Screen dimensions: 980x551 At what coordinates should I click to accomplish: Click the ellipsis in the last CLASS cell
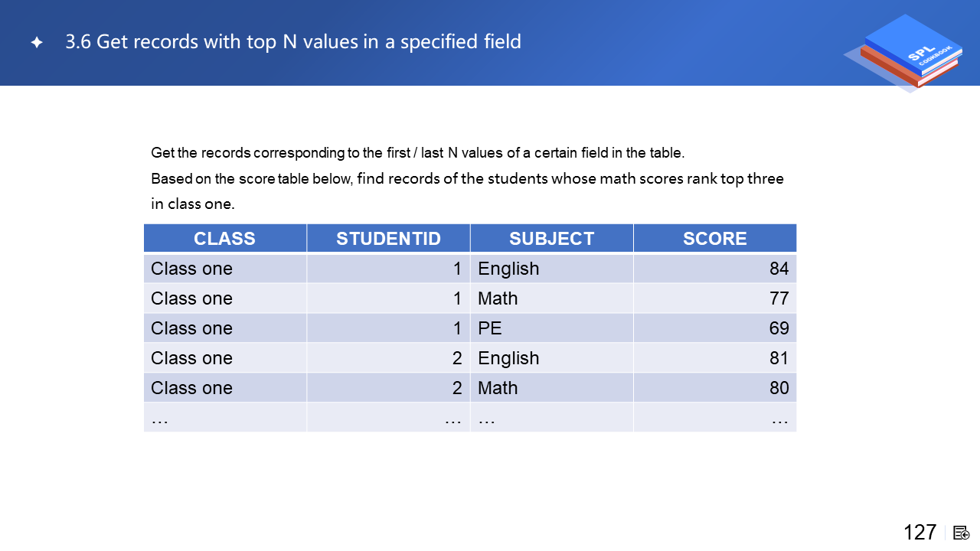(x=160, y=418)
